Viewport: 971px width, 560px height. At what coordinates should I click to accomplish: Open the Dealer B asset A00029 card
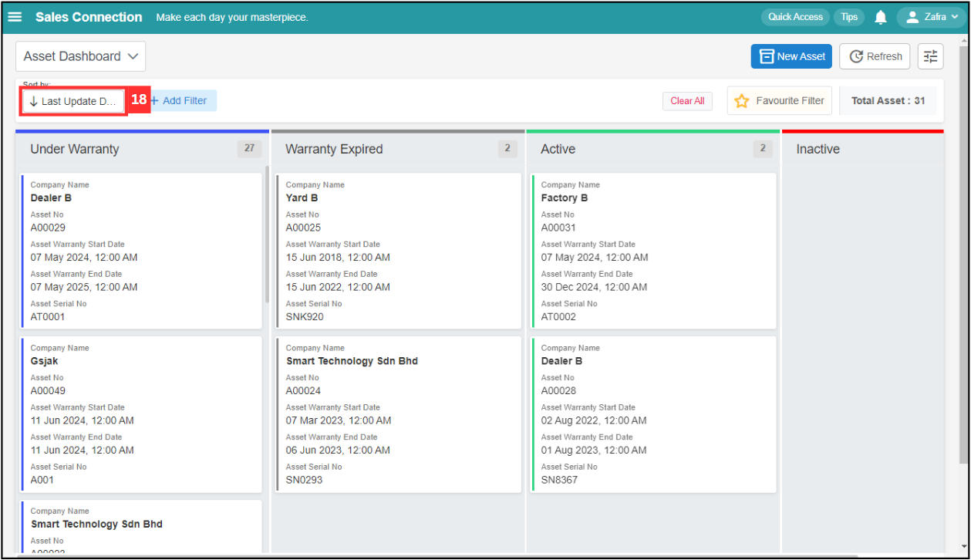(x=142, y=251)
